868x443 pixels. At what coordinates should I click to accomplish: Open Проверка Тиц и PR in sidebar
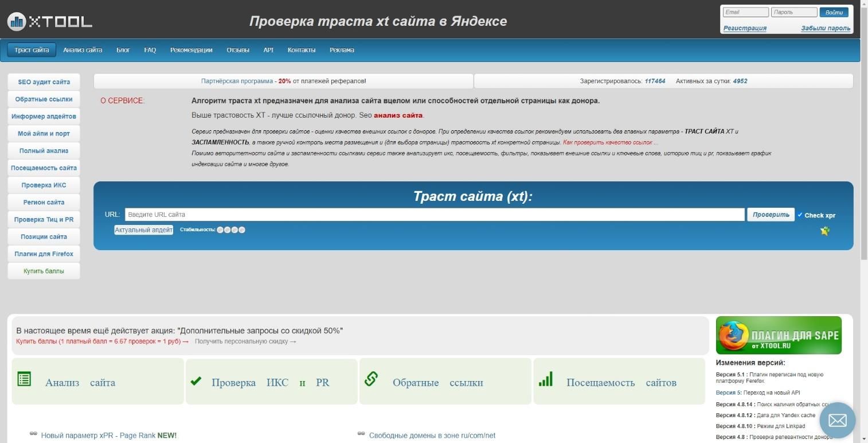click(x=44, y=220)
